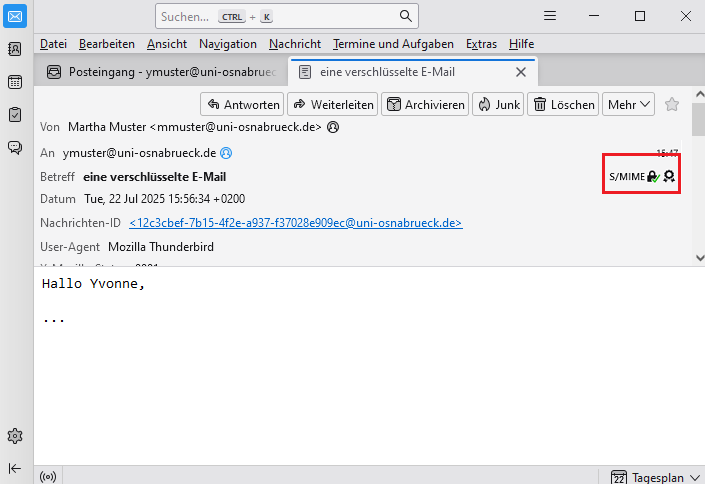
Task: Toggle the star on this message
Action: tap(672, 104)
